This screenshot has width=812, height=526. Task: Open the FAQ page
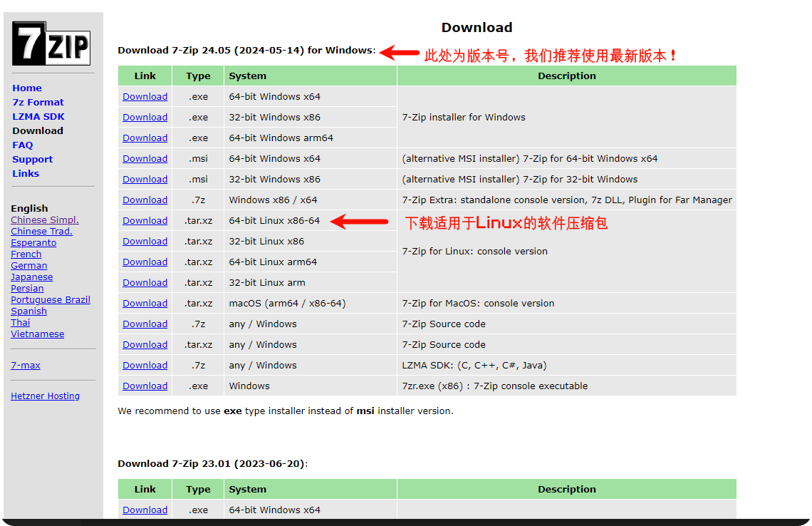click(22, 145)
